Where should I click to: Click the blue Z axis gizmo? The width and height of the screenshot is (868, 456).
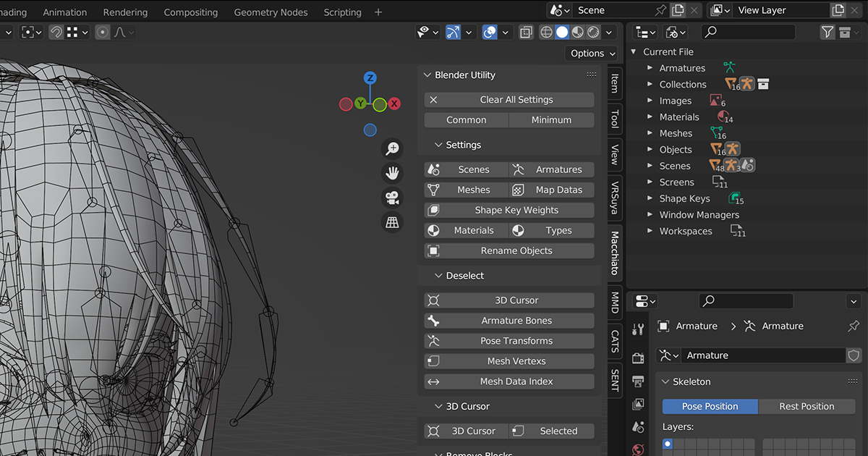click(370, 78)
